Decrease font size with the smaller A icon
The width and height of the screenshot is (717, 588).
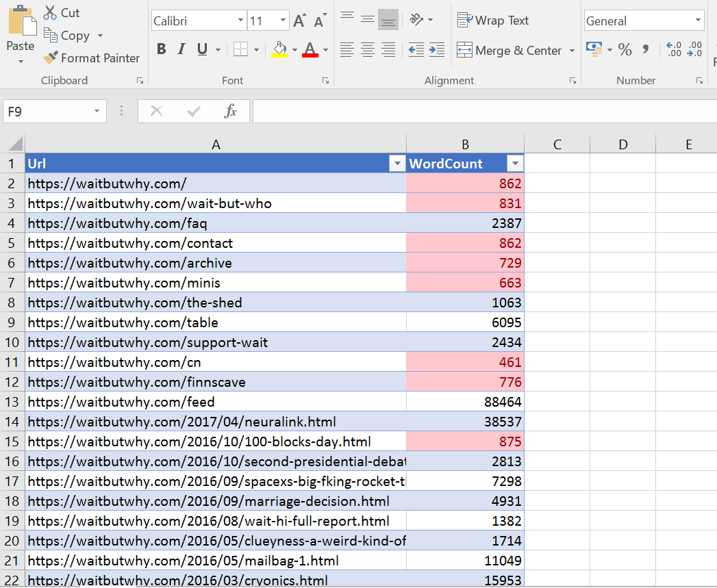coord(320,21)
